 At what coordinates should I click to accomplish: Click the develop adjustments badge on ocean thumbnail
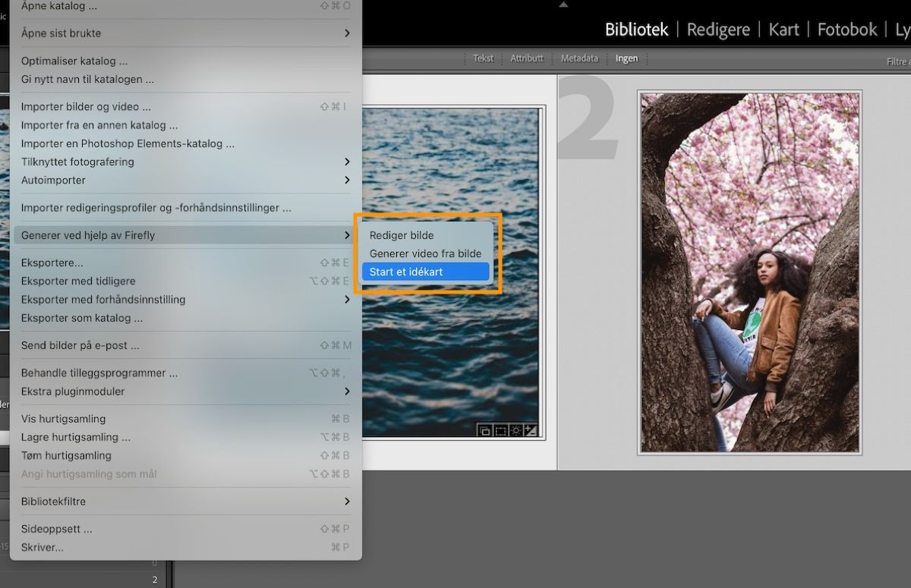516,430
